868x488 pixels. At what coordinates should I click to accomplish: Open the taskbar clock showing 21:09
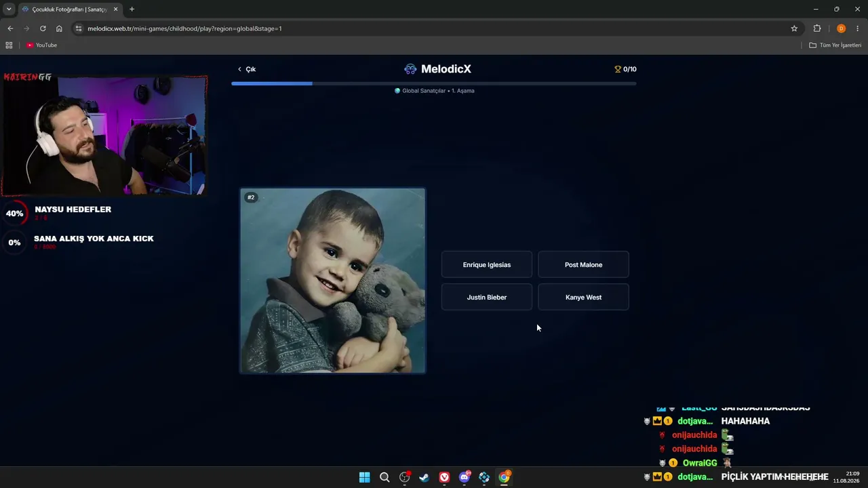847,477
